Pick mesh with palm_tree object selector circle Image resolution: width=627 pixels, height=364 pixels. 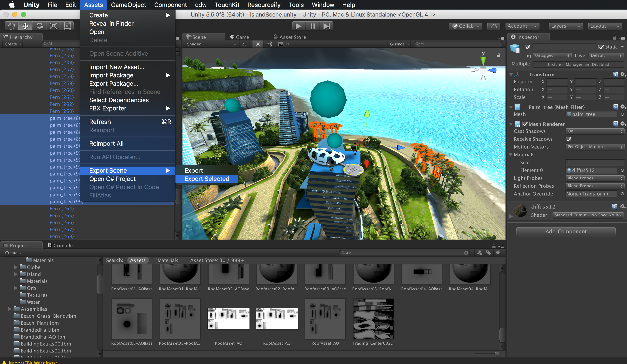622,114
